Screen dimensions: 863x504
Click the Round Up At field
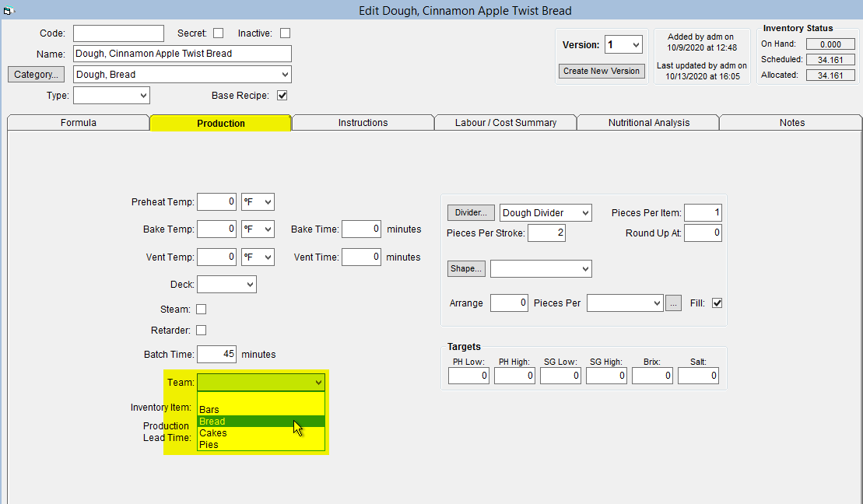pos(703,233)
